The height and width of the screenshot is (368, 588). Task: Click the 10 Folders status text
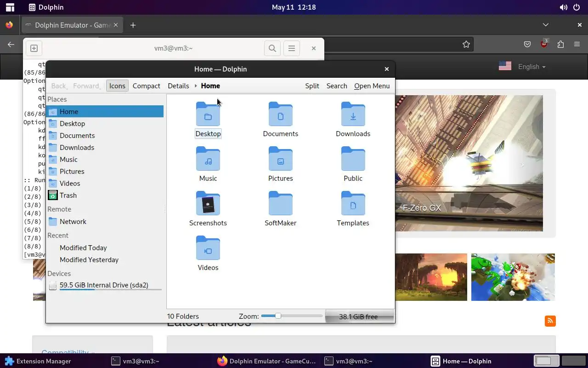point(183,316)
